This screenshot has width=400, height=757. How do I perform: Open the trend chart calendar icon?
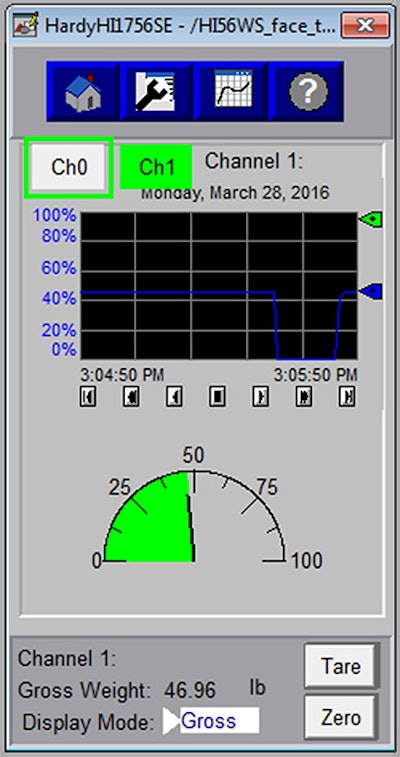[232, 91]
